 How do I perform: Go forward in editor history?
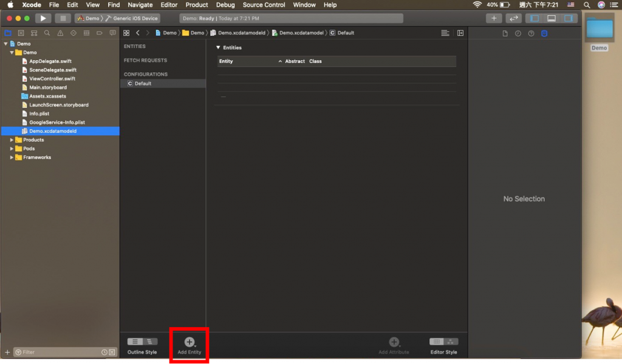pos(148,33)
